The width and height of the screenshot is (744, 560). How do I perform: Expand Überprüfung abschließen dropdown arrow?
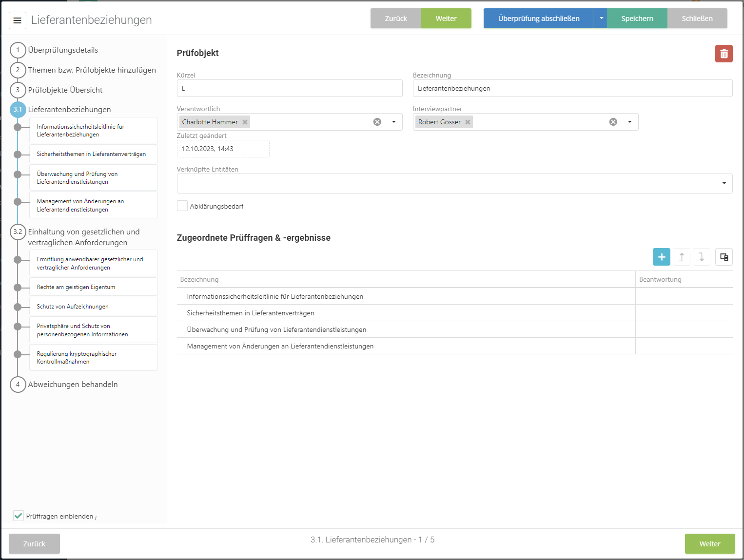[601, 19]
